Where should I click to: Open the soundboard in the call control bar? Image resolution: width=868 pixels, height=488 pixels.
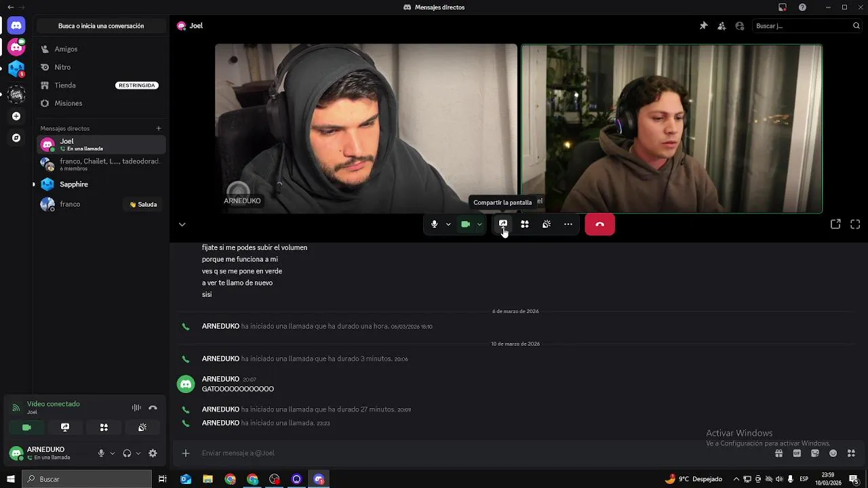click(547, 224)
